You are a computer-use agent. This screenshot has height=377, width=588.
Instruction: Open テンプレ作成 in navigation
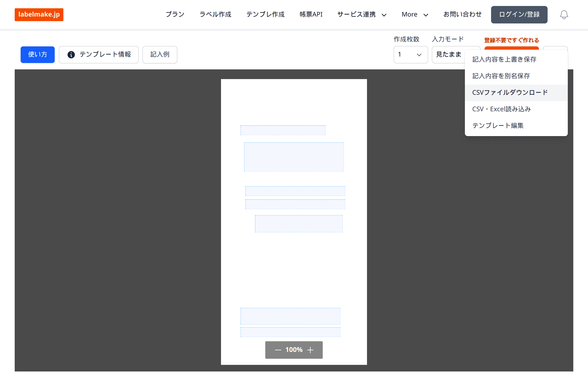tap(265, 14)
